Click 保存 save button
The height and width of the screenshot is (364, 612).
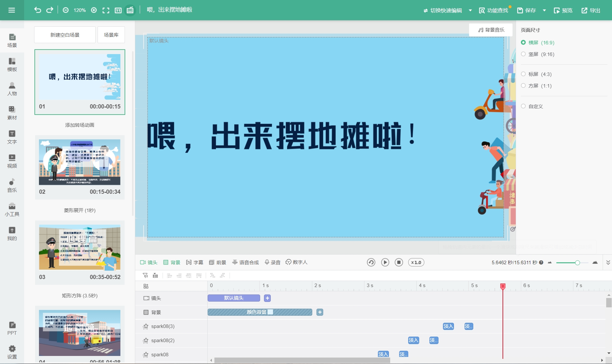526,10
